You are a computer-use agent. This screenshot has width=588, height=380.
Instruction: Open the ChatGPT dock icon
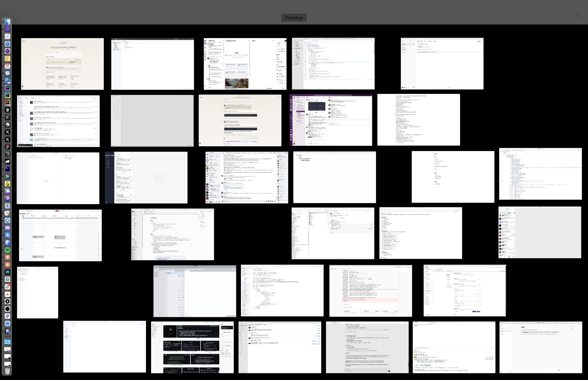tap(7, 279)
